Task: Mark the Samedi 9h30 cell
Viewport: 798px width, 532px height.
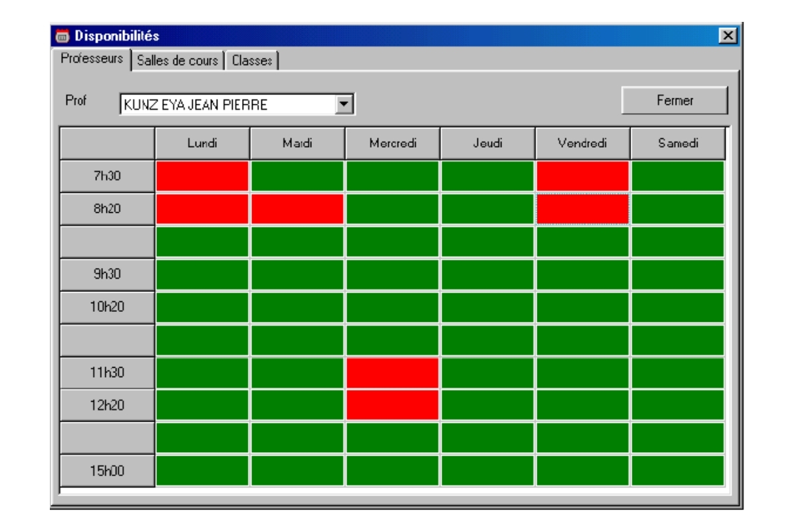Action: point(677,274)
